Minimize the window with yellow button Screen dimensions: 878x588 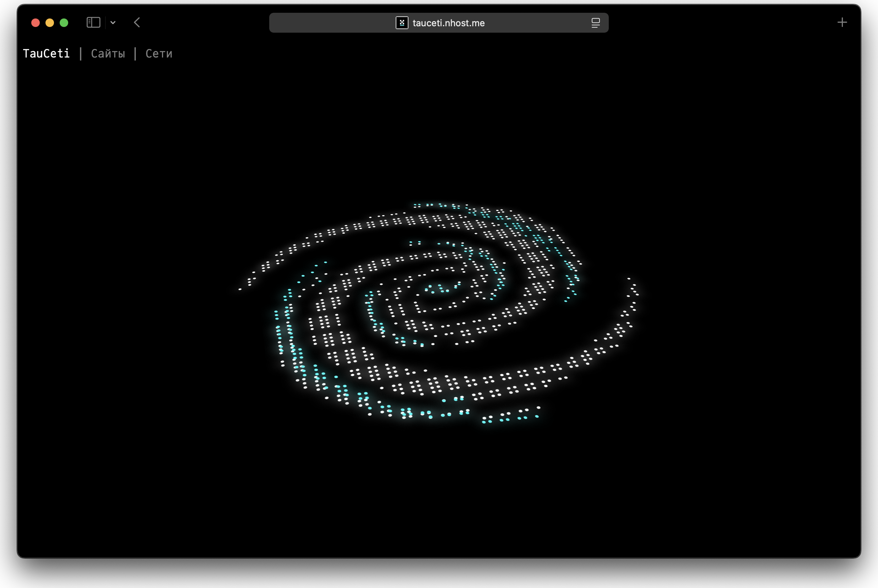[50, 23]
